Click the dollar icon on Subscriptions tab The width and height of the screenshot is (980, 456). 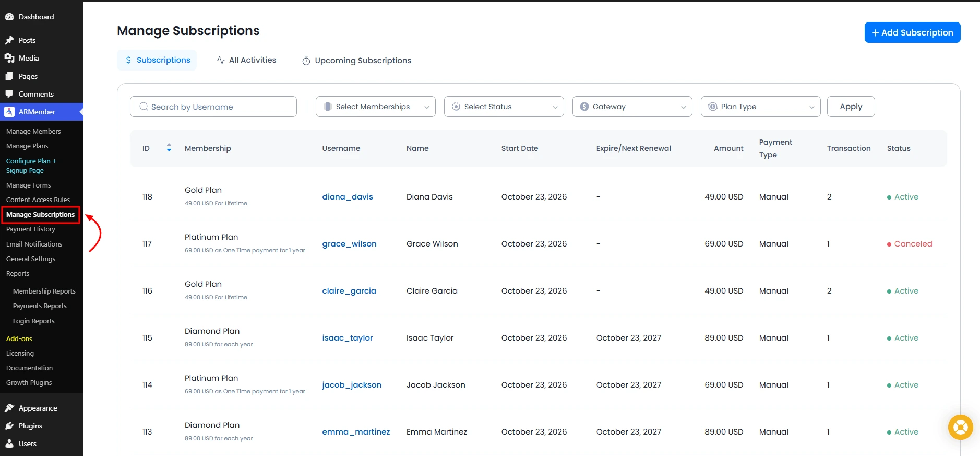(x=128, y=60)
